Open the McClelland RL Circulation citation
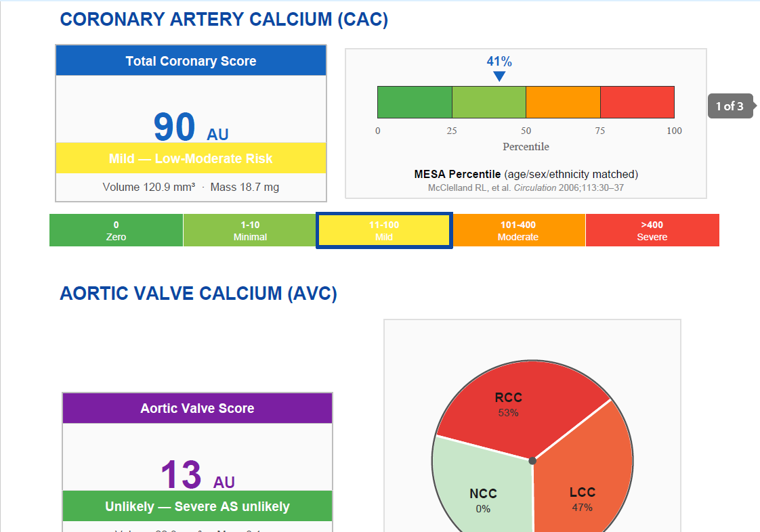 point(526,187)
